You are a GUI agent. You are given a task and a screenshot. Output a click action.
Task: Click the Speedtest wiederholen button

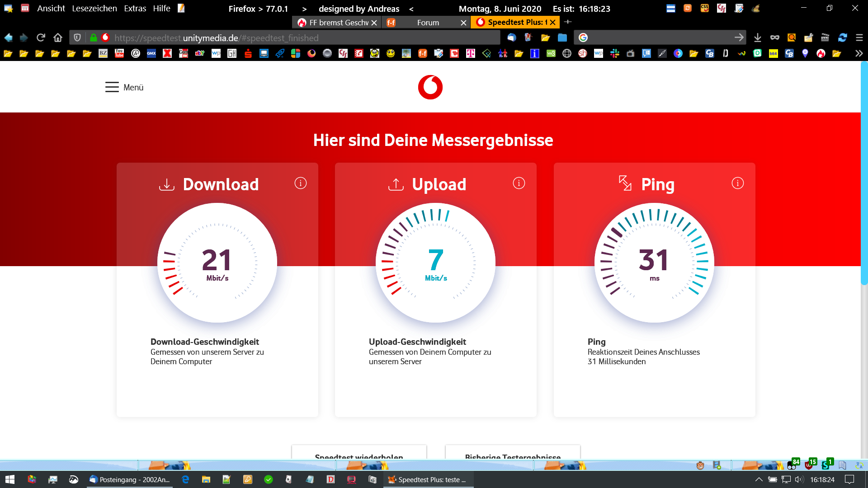point(359,454)
